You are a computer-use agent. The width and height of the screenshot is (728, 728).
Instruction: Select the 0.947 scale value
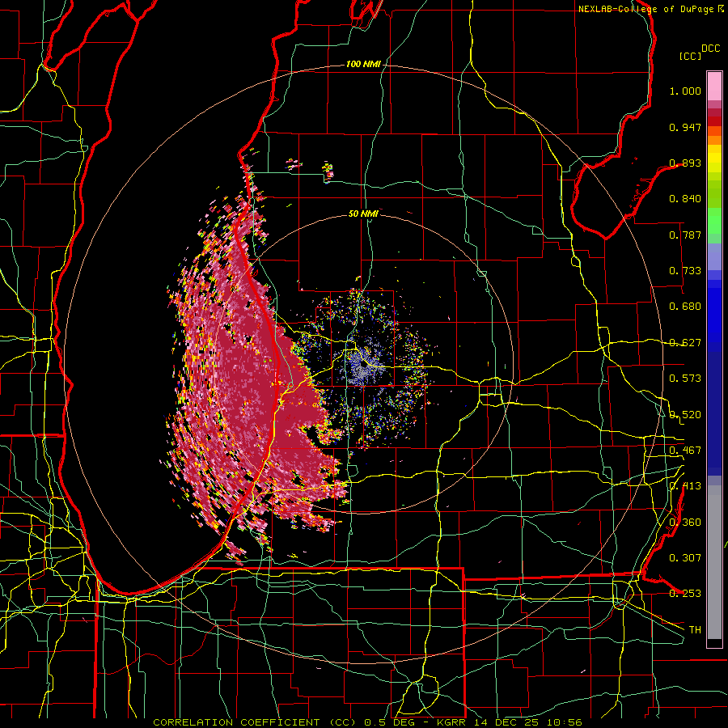click(685, 127)
